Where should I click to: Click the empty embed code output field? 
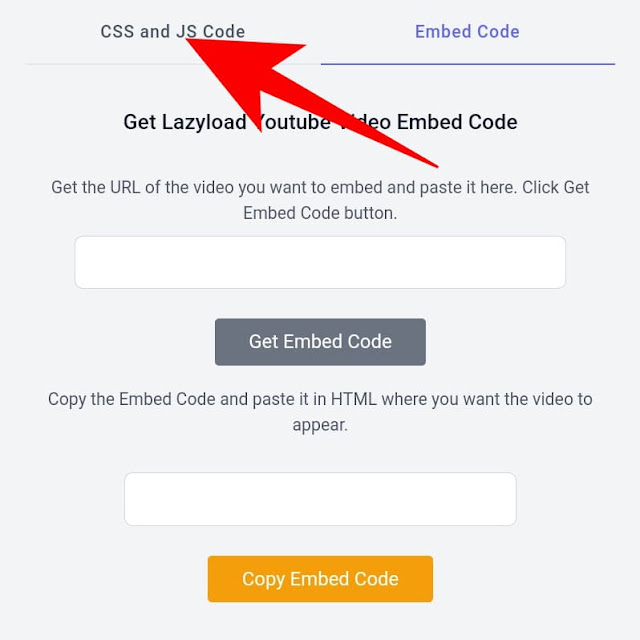click(320, 499)
